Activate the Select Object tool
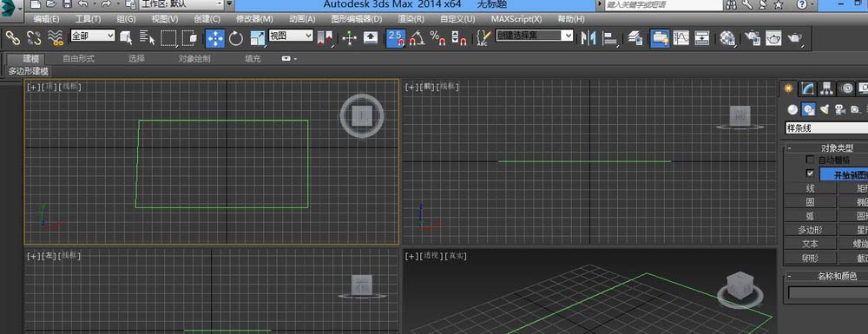 pyautogui.click(x=127, y=37)
